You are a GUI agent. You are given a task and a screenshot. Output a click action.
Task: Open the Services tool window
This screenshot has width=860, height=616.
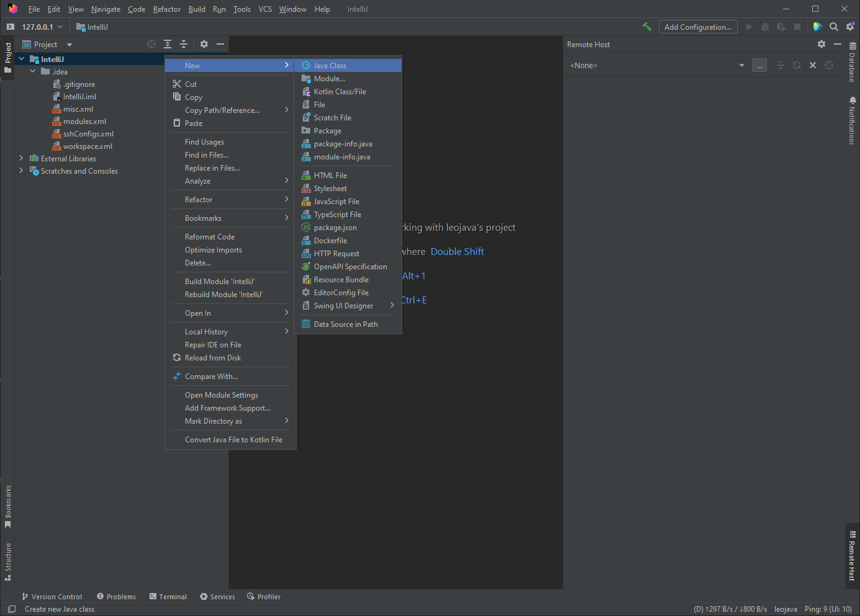217,597
